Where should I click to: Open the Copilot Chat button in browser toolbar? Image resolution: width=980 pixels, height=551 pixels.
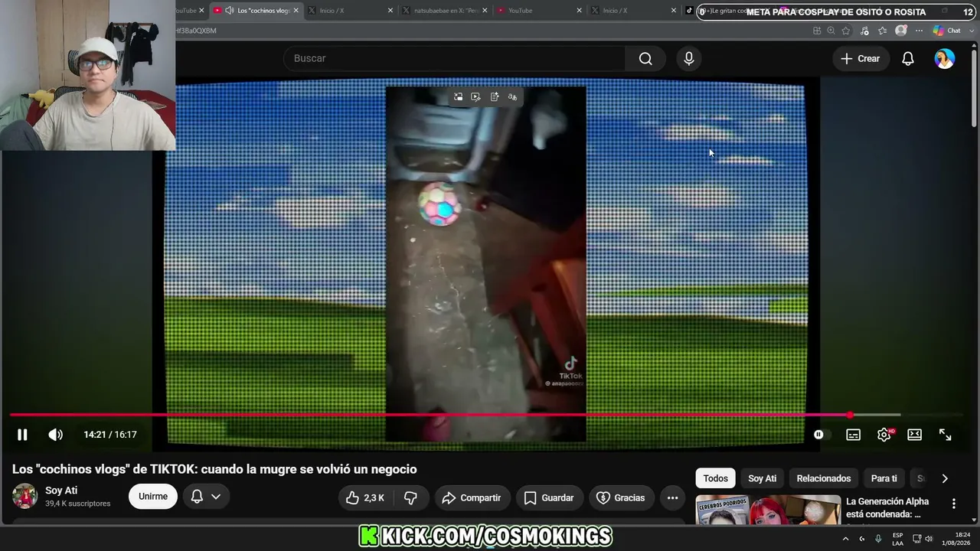click(x=947, y=31)
